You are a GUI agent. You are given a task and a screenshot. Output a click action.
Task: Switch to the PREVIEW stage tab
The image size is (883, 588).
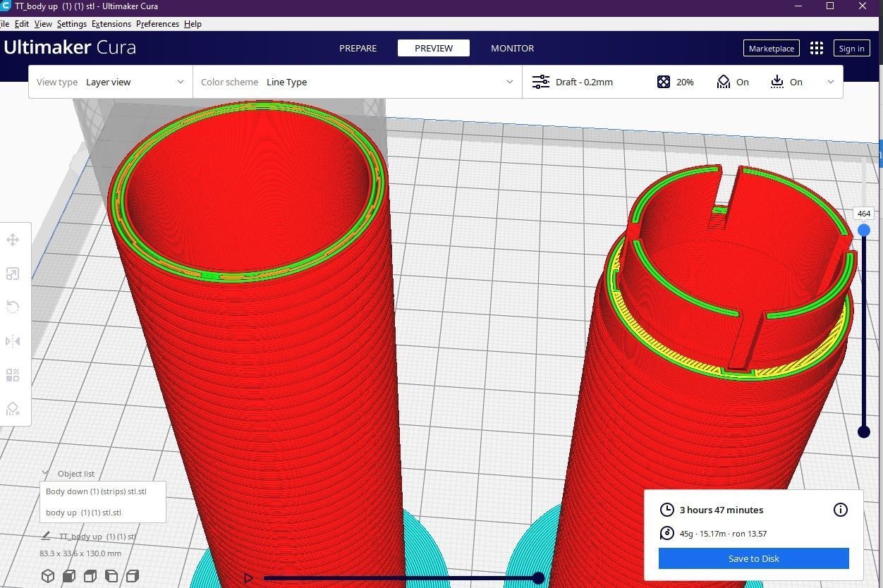pyautogui.click(x=434, y=48)
